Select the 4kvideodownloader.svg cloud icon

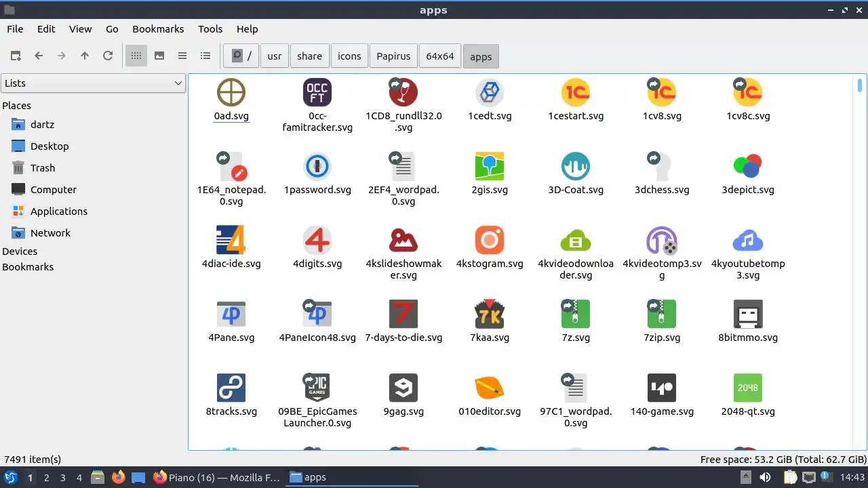click(576, 240)
